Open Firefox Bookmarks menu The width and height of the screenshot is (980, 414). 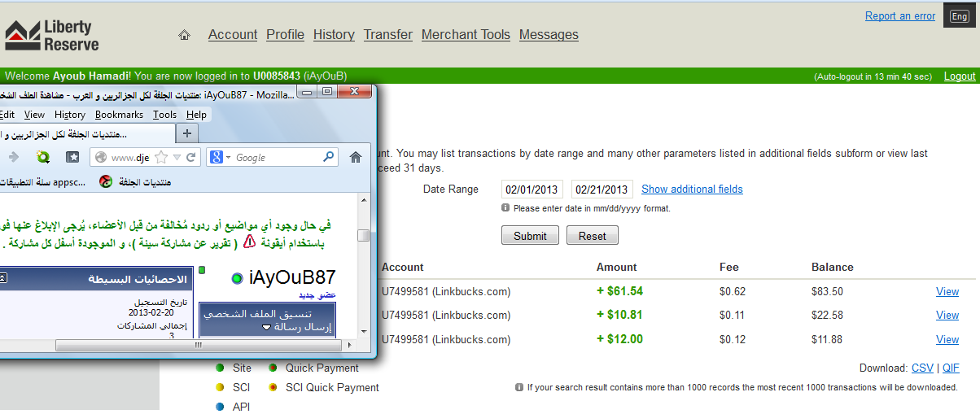pos(119,115)
